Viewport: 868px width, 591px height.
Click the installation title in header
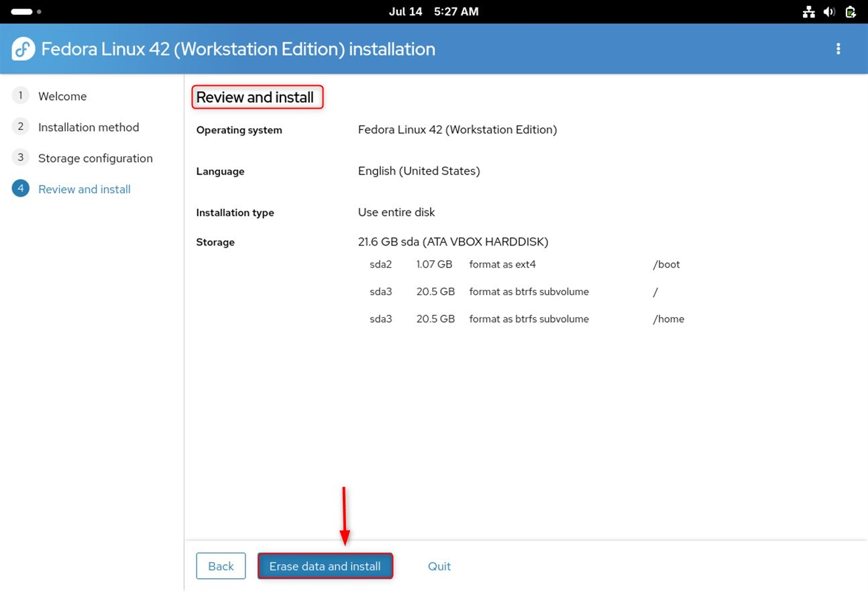pyautogui.click(x=238, y=49)
